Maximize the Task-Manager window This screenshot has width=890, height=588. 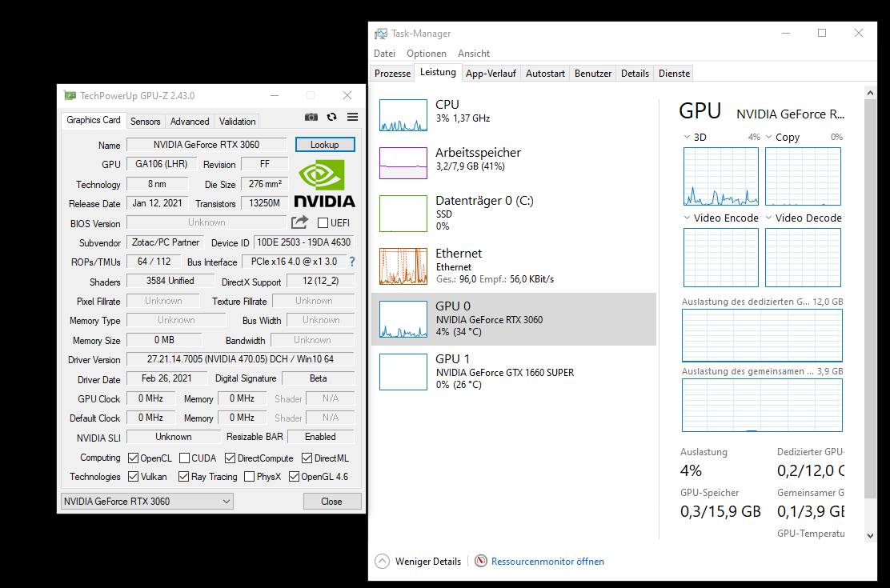point(821,33)
